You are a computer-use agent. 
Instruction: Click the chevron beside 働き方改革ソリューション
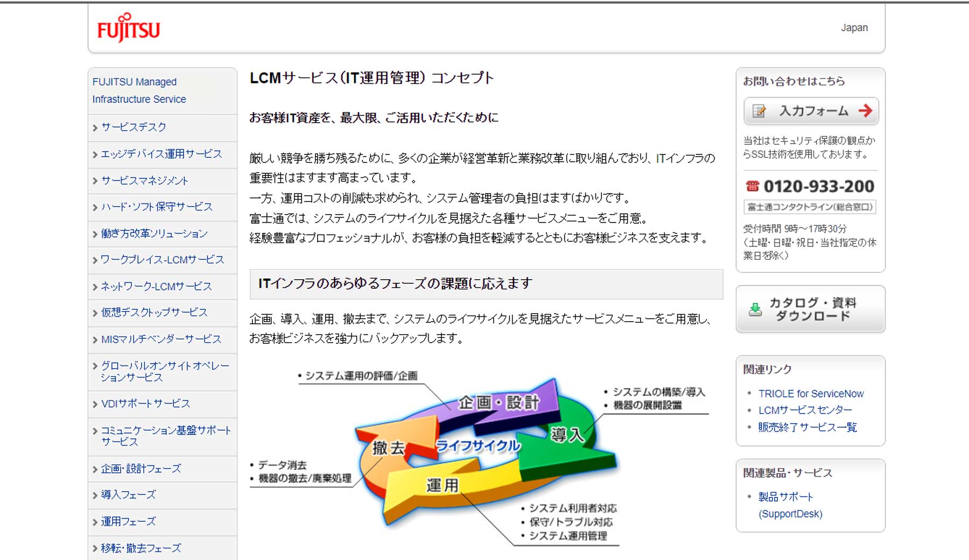point(95,234)
